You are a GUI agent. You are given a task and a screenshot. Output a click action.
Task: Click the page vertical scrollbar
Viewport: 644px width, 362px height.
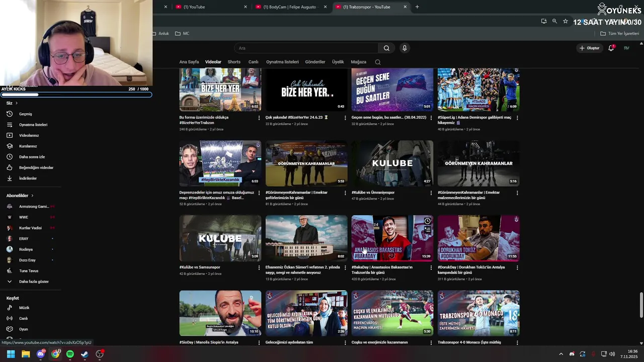coord(641,304)
